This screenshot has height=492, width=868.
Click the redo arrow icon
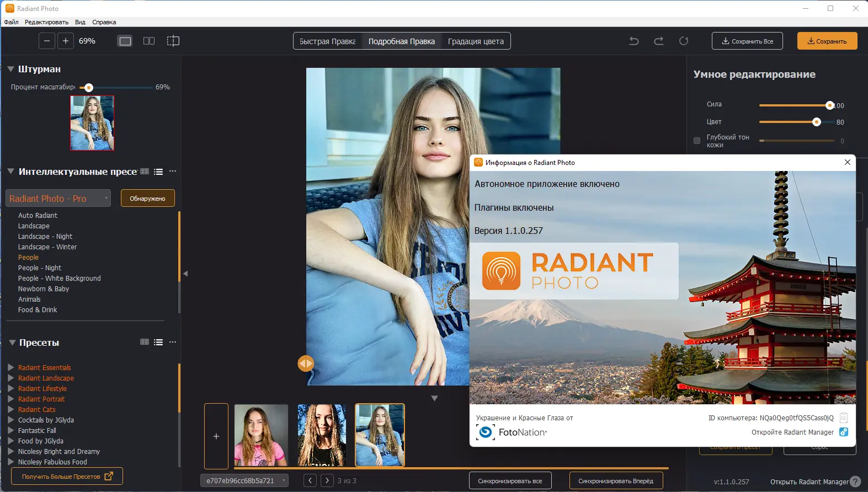[x=659, y=41]
